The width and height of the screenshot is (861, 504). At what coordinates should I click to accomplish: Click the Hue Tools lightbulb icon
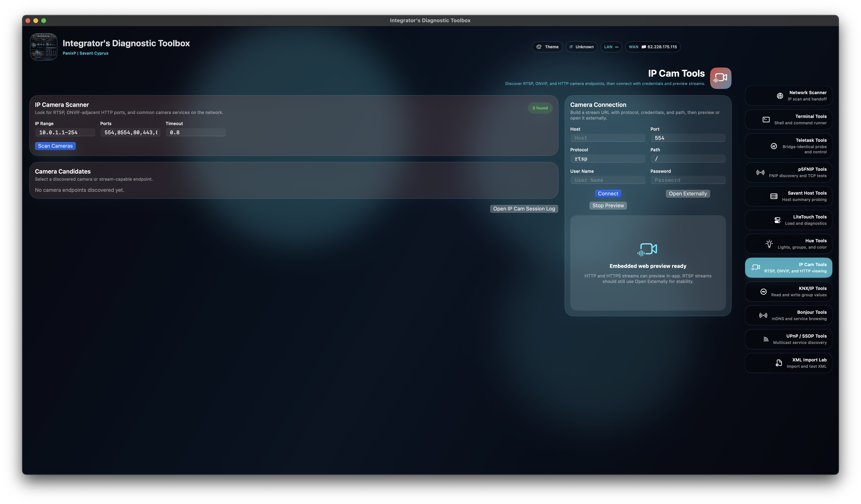pyautogui.click(x=769, y=244)
